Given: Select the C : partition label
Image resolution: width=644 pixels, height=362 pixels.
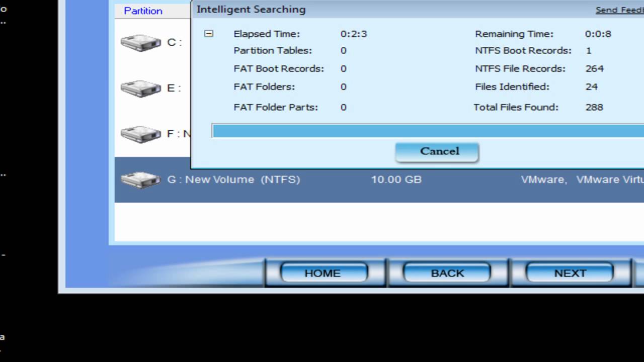Looking at the screenshot, I should point(175,42).
